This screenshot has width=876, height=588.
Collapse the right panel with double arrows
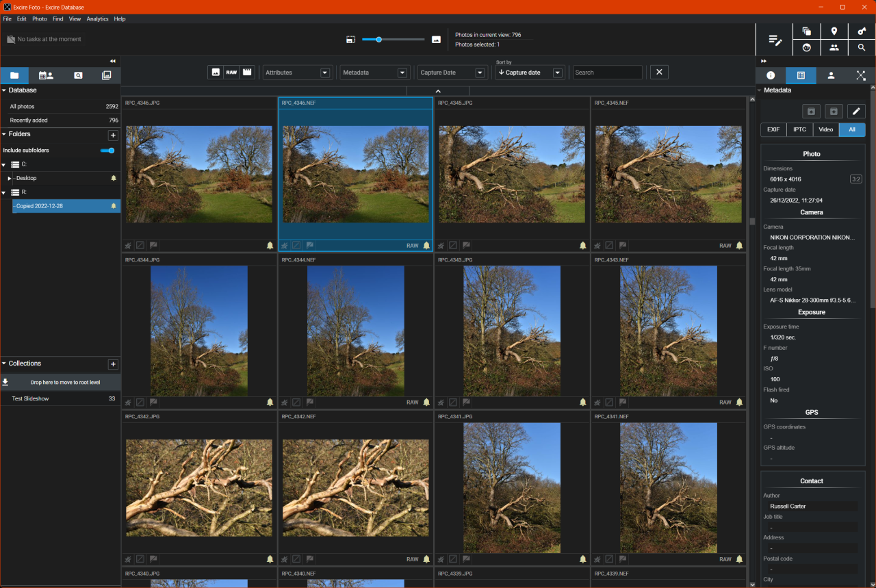pyautogui.click(x=764, y=61)
